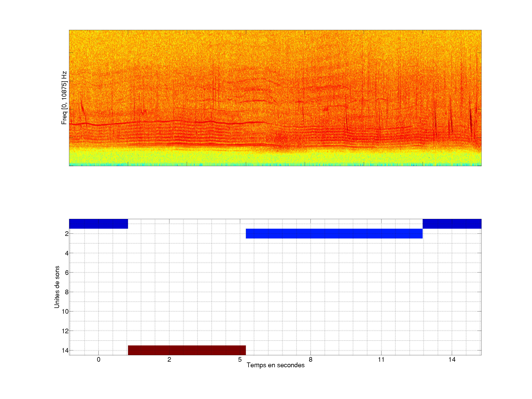Select the dark blue bar at far right
This screenshot has width=532, height=399.
[x=452, y=224]
